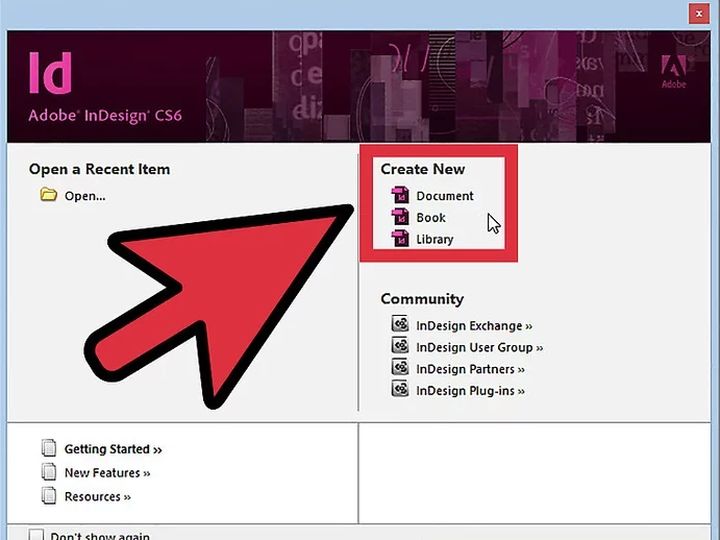720x540 pixels.
Task: Open the InDesign Partners link
Action: pos(470,369)
